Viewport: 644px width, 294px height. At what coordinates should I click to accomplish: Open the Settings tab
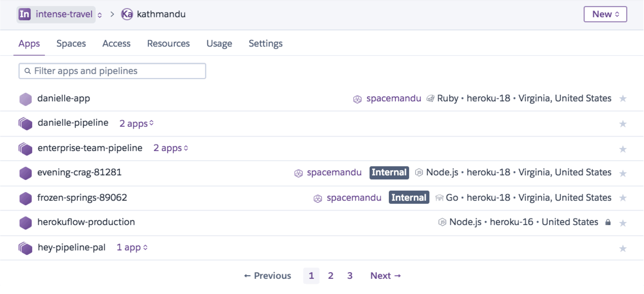pyautogui.click(x=266, y=44)
